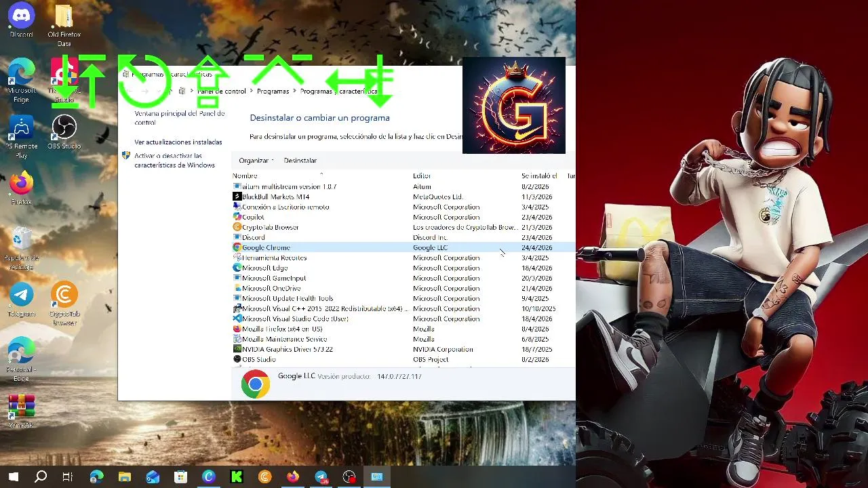Select the Personal - Edge desktop shortcut

click(21, 359)
